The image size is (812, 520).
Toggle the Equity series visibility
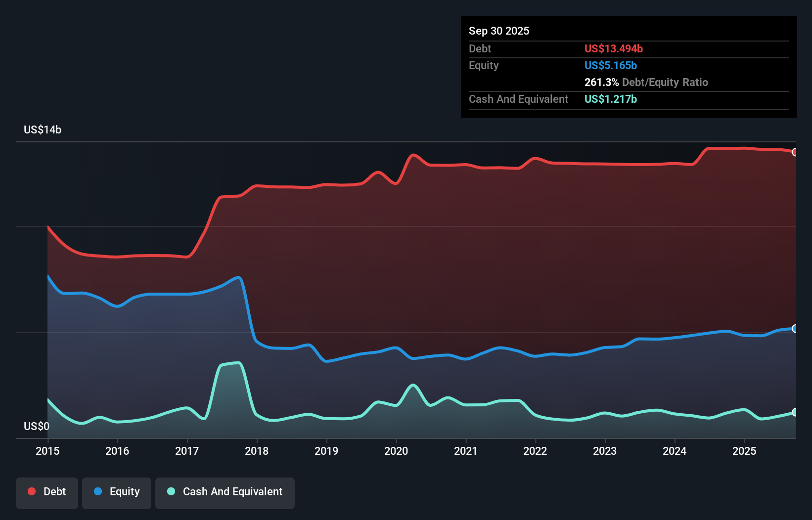click(116, 492)
